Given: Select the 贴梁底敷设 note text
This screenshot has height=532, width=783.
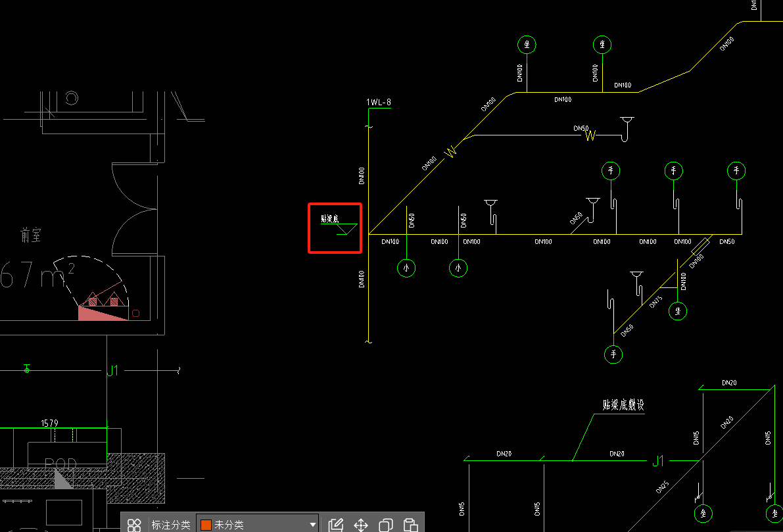Looking at the screenshot, I should coord(623,404).
